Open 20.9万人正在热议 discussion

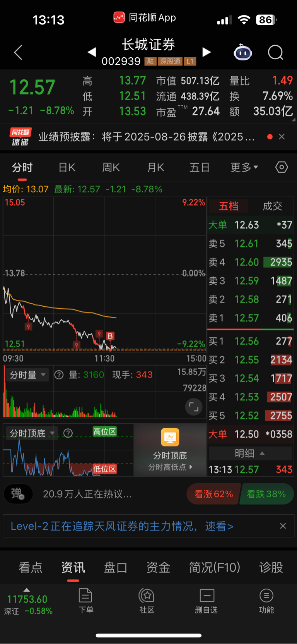point(87,494)
